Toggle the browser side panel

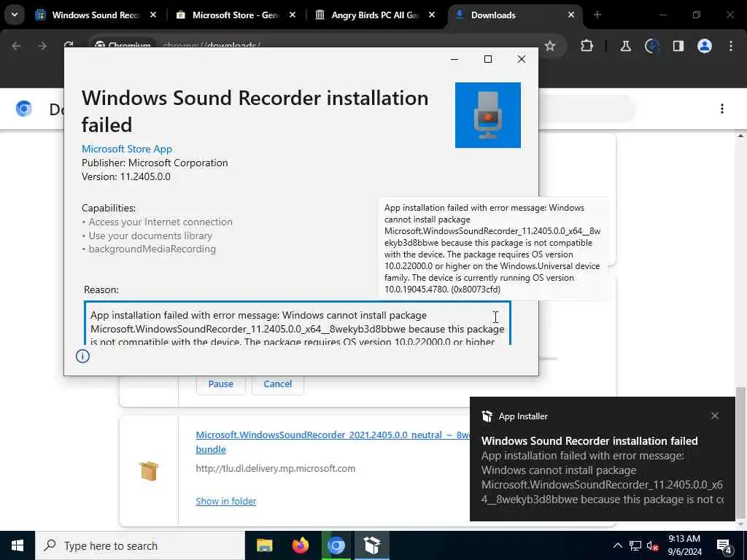click(x=678, y=46)
